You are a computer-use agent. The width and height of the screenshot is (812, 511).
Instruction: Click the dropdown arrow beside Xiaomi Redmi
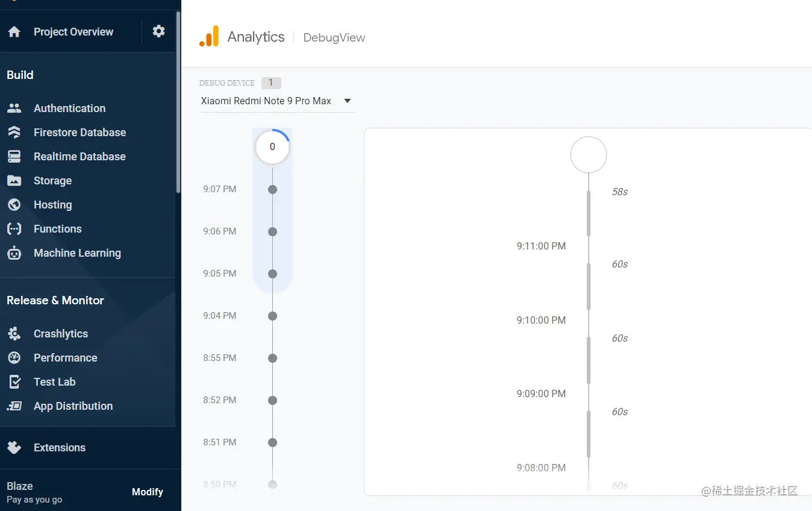[348, 101]
